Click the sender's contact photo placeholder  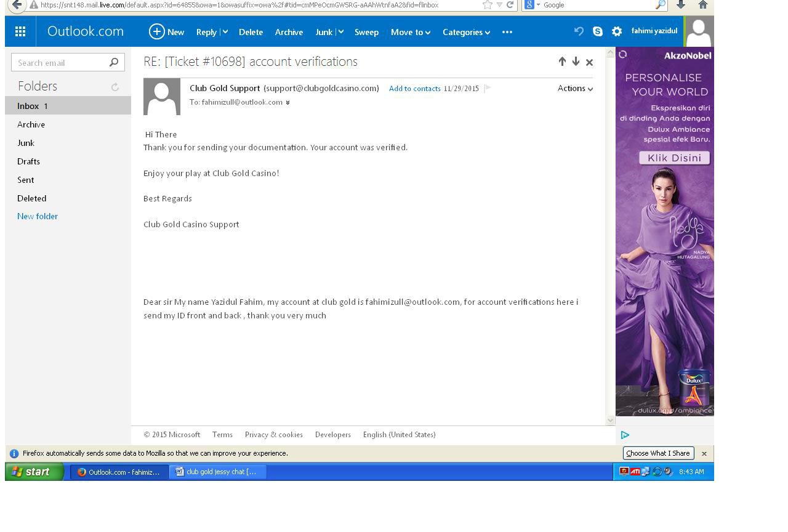coord(162,97)
